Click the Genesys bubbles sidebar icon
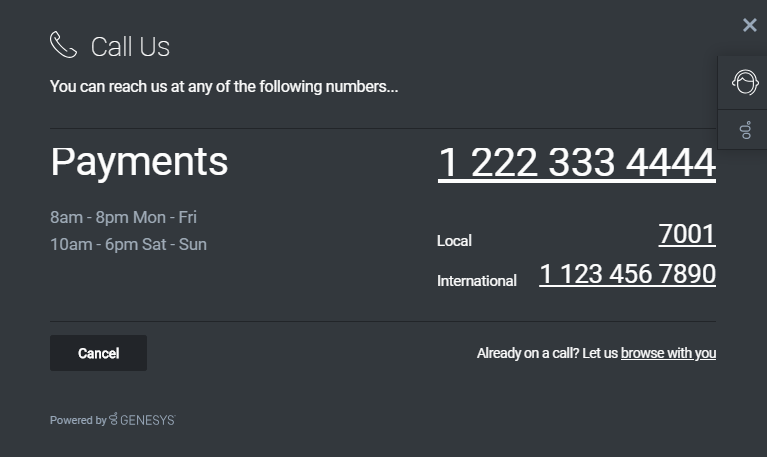 click(745, 130)
